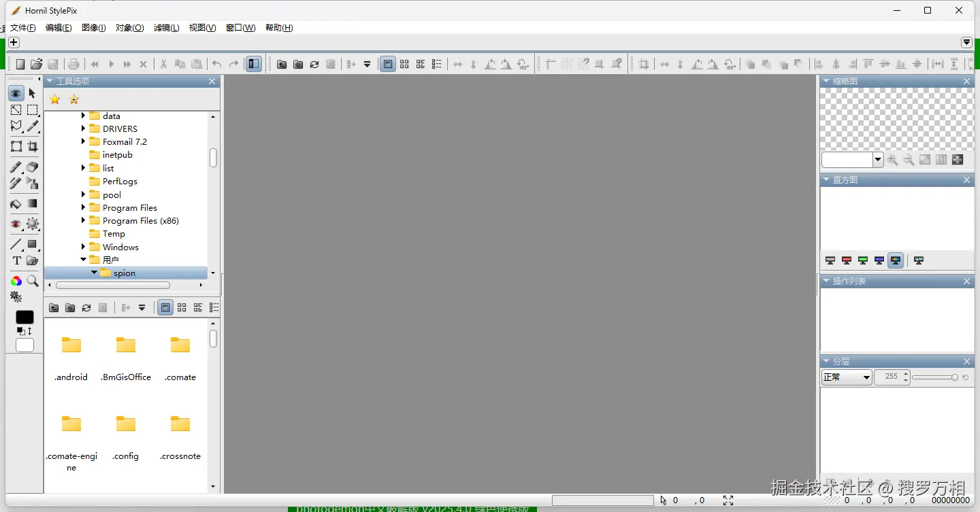Toggle the green channel histogram button
The image size is (980, 512).
point(863,260)
